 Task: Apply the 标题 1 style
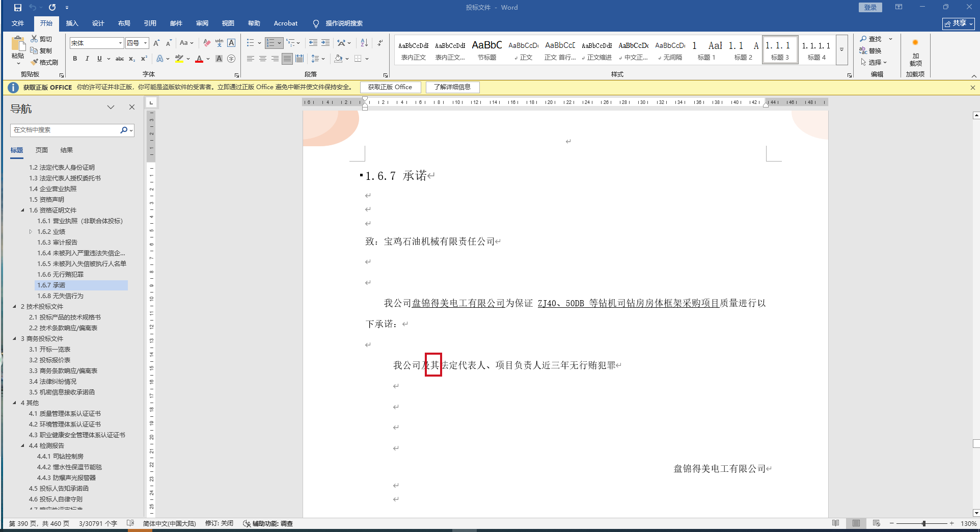(706, 50)
